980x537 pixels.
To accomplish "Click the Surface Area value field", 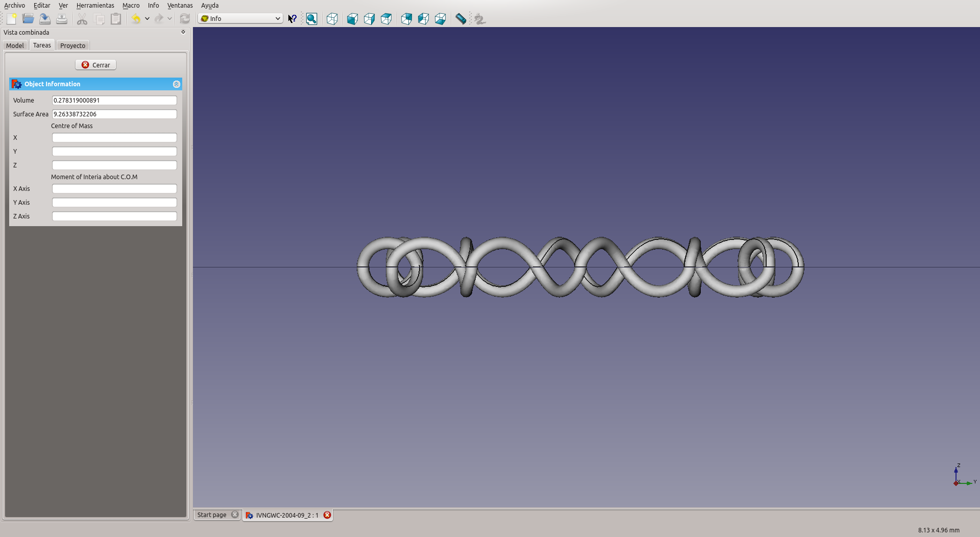I will pos(114,114).
